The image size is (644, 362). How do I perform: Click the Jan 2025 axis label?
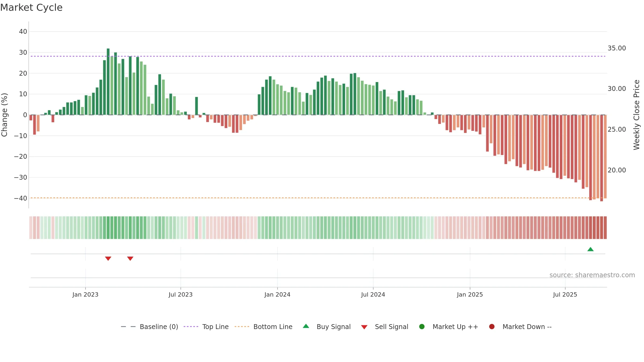click(x=470, y=294)
